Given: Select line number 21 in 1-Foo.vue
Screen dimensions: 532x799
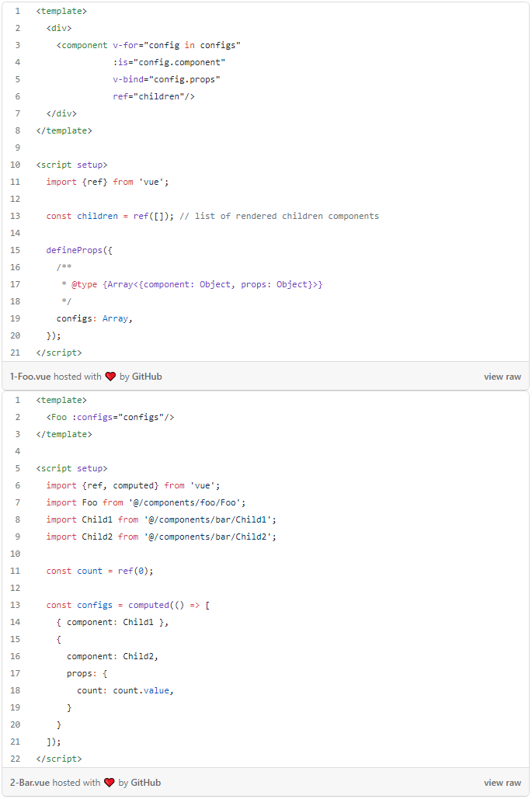Looking at the screenshot, I should [x=16, y=353].
